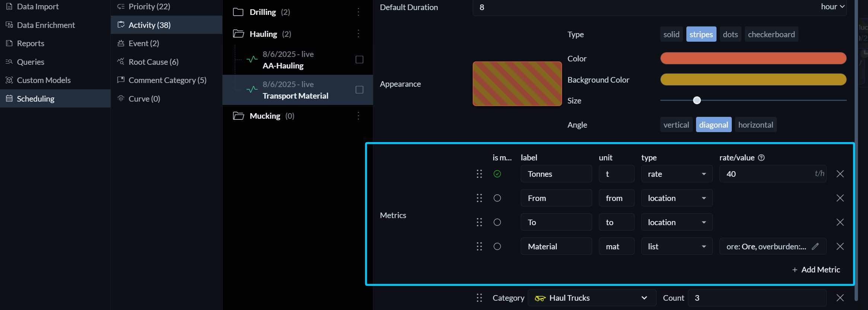
Task: Click the drag handle of the Tonnes metric
Action: pos(479,174)
